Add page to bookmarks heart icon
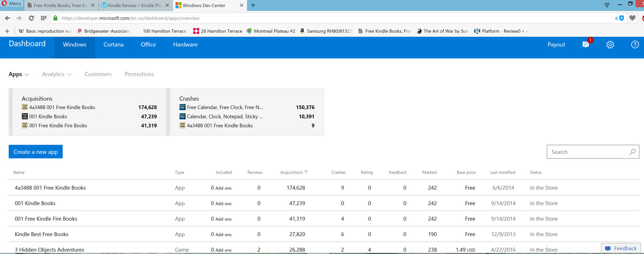Viewport: 644px width, 254px height. (x=632, y=18)
